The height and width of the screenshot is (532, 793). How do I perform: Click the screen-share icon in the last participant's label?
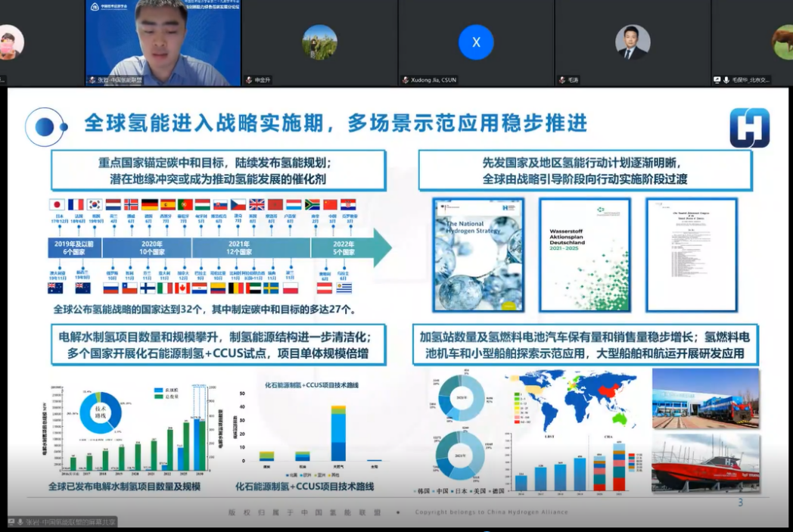point(717,80)
